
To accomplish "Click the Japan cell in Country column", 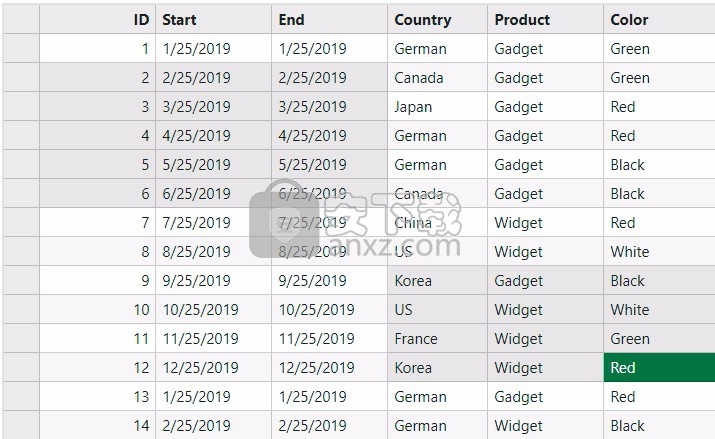I will [437, 107].
